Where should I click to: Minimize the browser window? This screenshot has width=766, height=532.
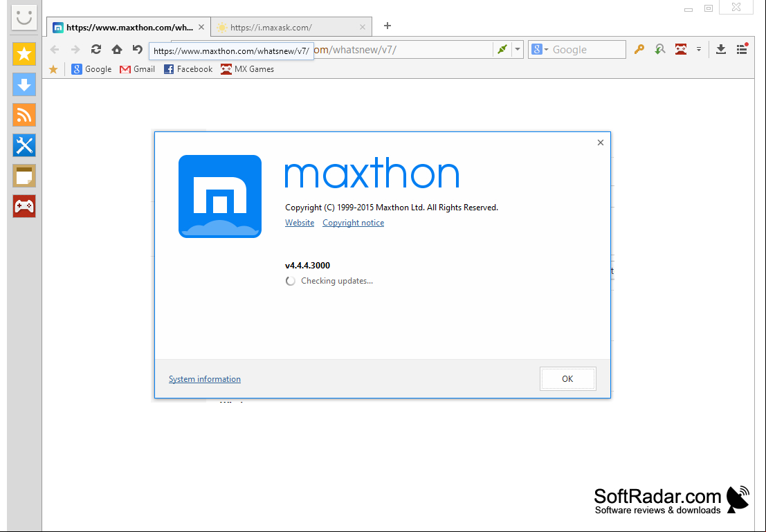[x=689, y=9]
